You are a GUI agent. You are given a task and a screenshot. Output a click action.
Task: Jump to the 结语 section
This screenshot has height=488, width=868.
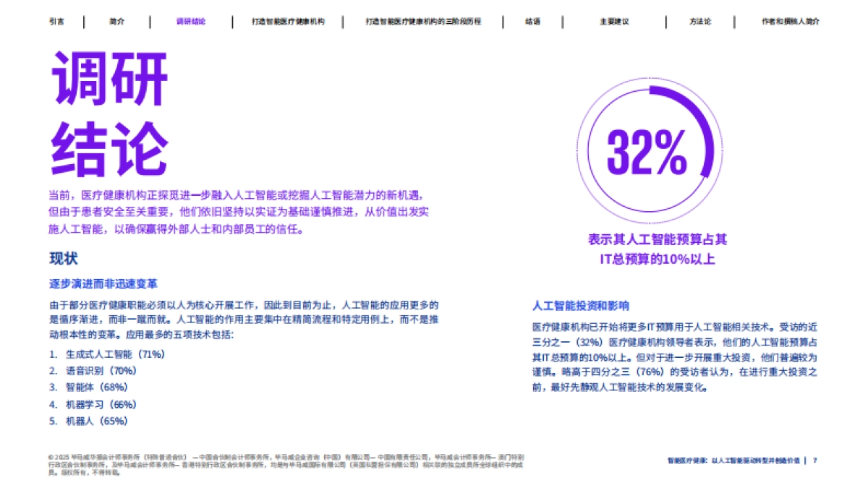pos(532,22)
